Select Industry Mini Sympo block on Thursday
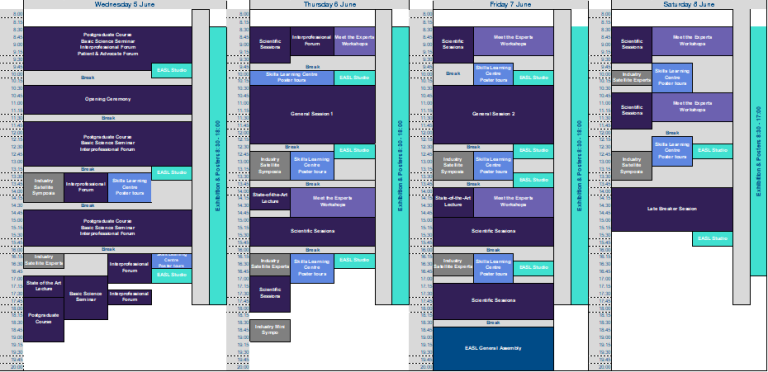The height and width of the screenshot is (372, 768). [270, 330]
